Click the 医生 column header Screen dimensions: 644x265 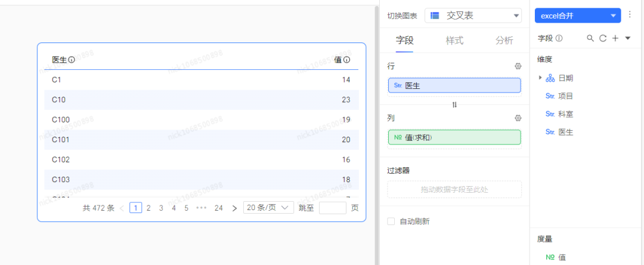[59, 60]
